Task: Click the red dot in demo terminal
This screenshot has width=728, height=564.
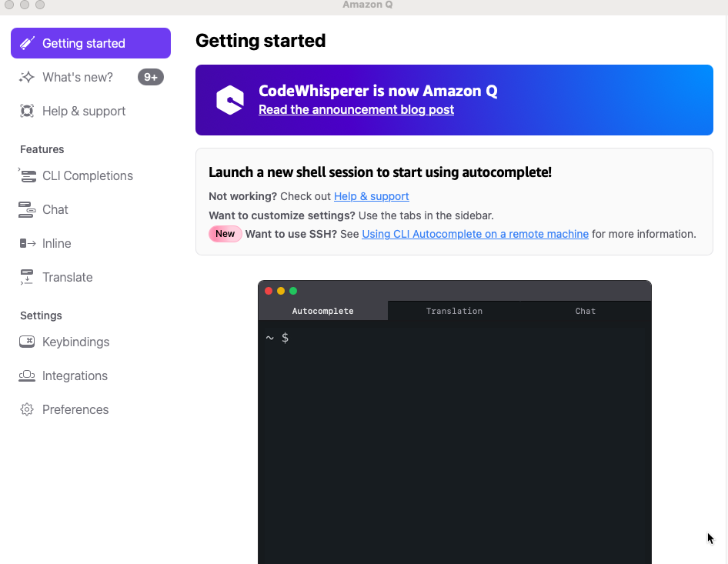Action: (269, 291)
